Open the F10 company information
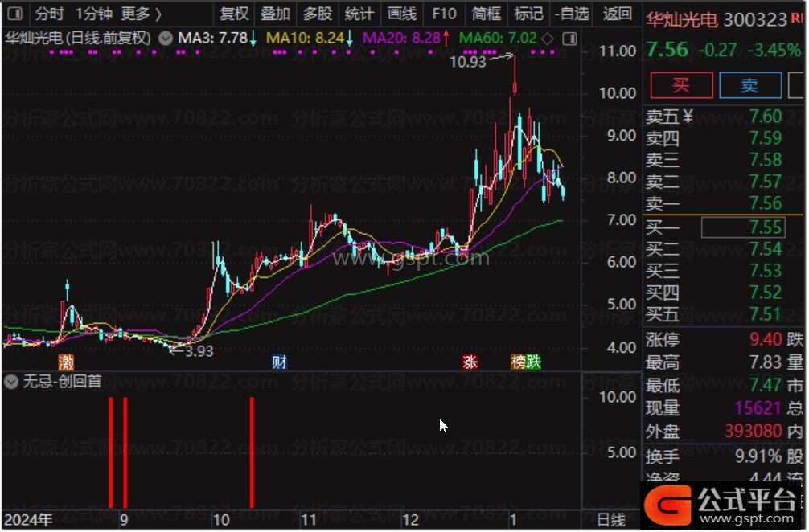 444,14
